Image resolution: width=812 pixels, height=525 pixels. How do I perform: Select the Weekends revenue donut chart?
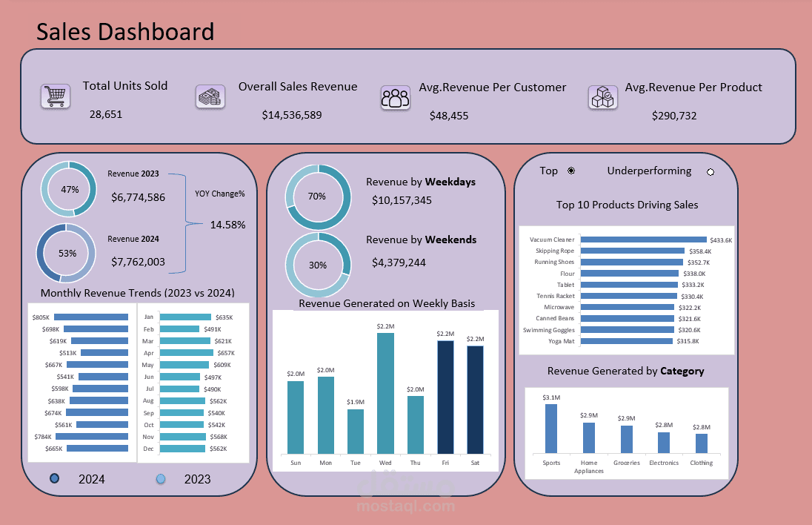[318, 263]
